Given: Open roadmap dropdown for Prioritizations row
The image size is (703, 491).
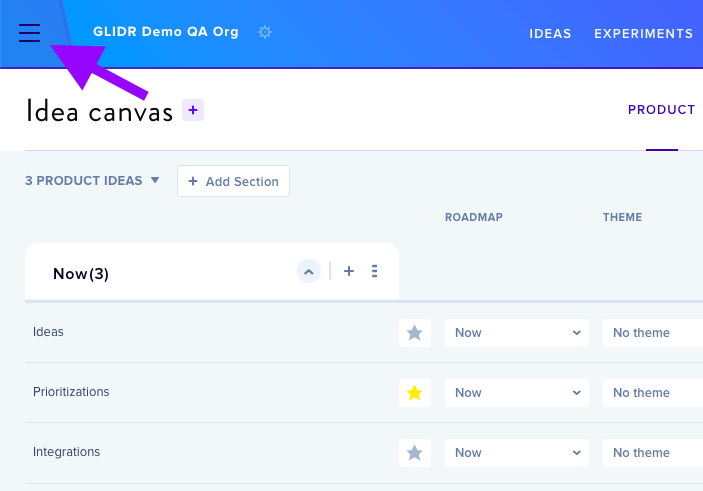Looking at the screenshot, I should 516,393.
